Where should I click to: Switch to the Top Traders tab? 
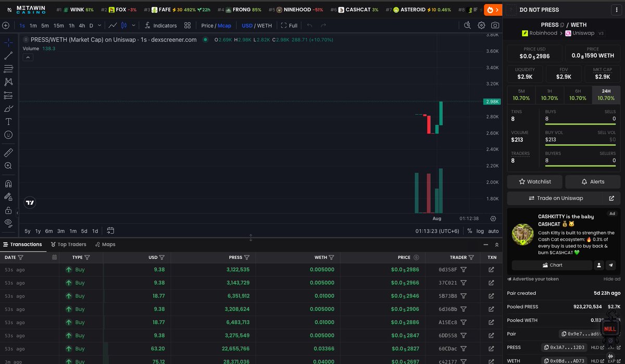coord(68,244)
